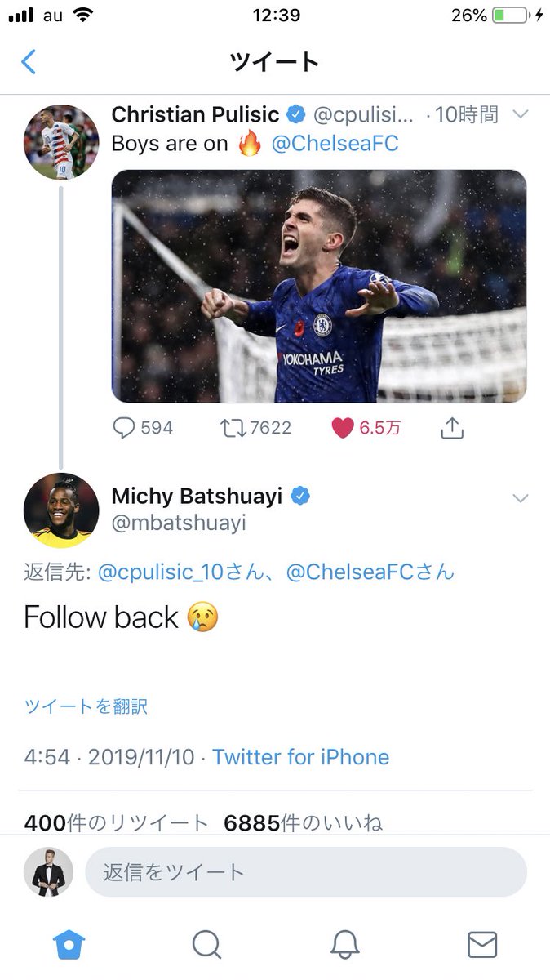Open the Twitter for iPhone link
This screenshot has height=980, width=550.
pyautogui.click(x=301, y=757)
